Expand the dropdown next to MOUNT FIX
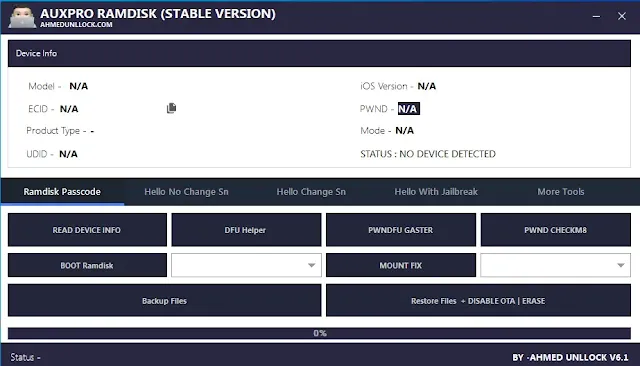 (x=556, y=265)
